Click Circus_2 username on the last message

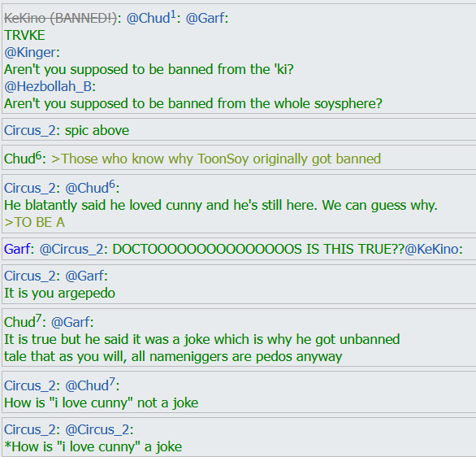(30, 429)
